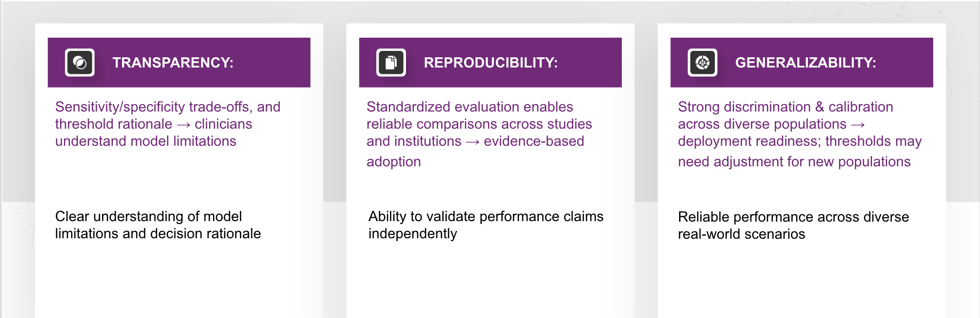Click the "Standardized evaluation enables" line
The height and width of the screenshot is (318, 980).
click(x=469, y=107)
